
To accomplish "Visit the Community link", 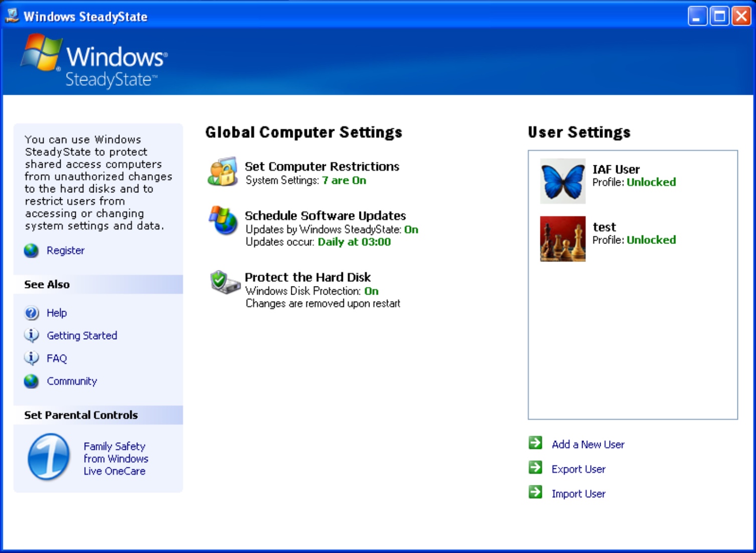I will [72, 381].
